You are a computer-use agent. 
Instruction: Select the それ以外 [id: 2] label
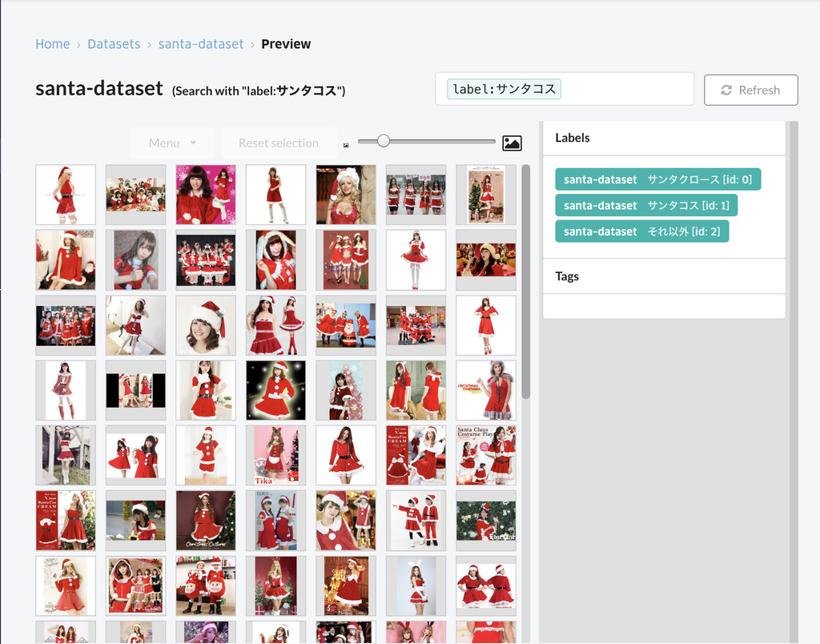click(x=641, y=231)
